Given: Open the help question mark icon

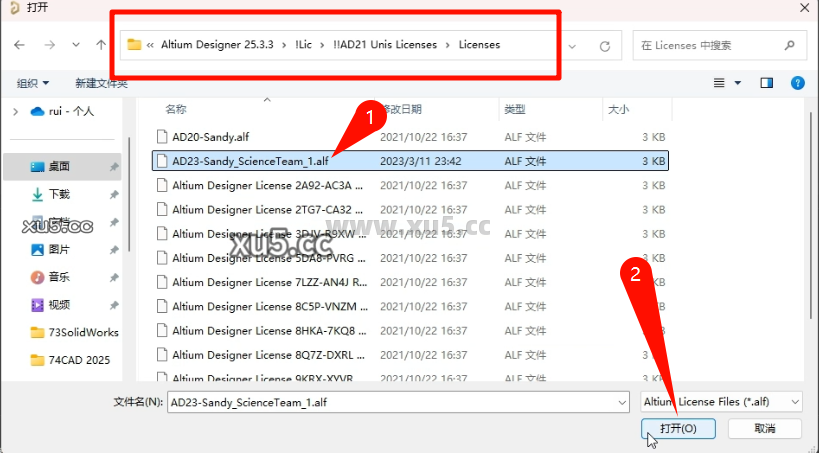Looking at the screenshot, I should pos(797,83).
